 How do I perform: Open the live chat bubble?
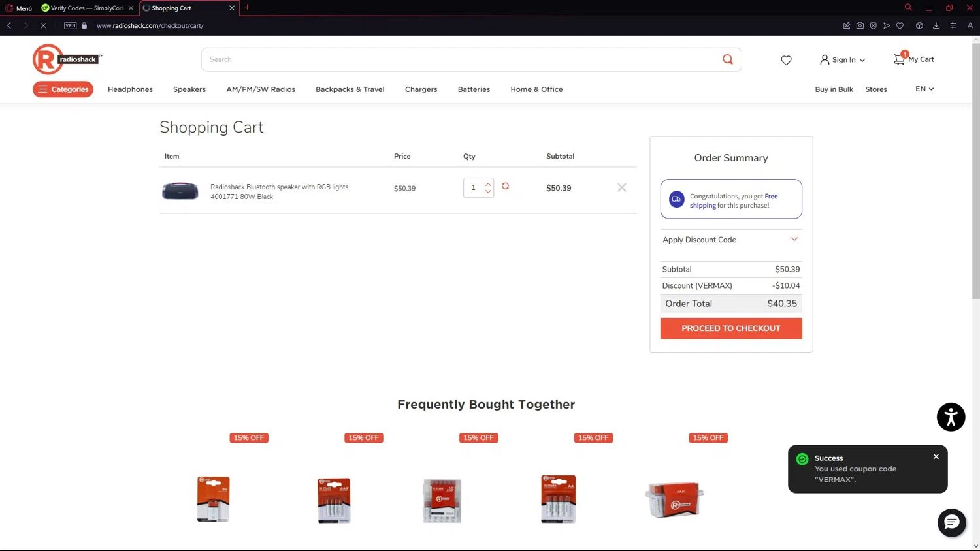[x=952, y=522]
